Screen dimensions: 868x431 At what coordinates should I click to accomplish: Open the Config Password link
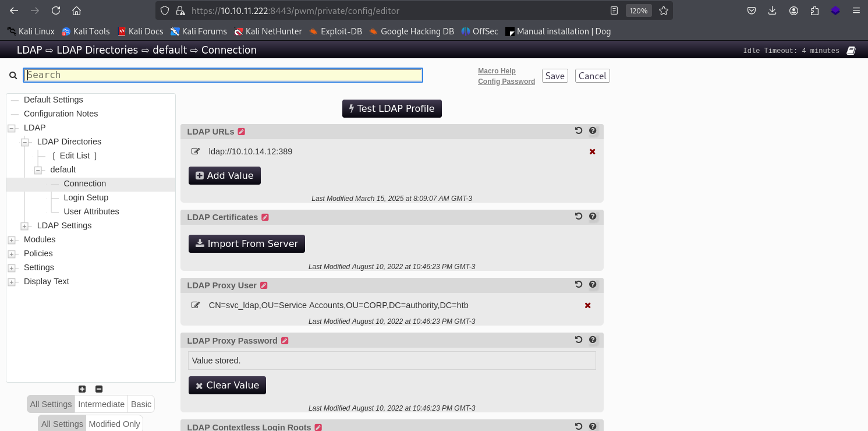[x=506, y=82]
